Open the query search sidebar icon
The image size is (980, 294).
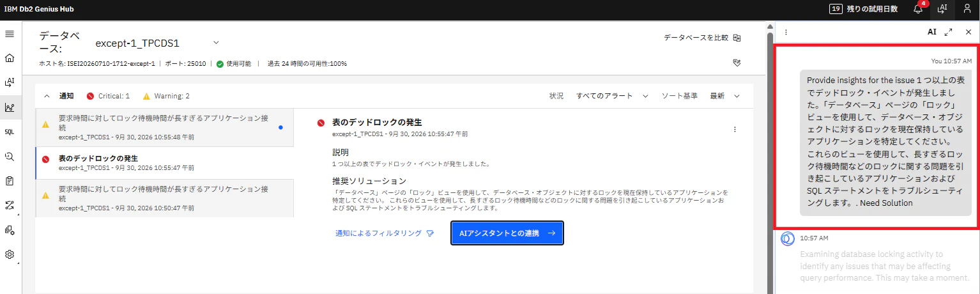click(10, 156)
